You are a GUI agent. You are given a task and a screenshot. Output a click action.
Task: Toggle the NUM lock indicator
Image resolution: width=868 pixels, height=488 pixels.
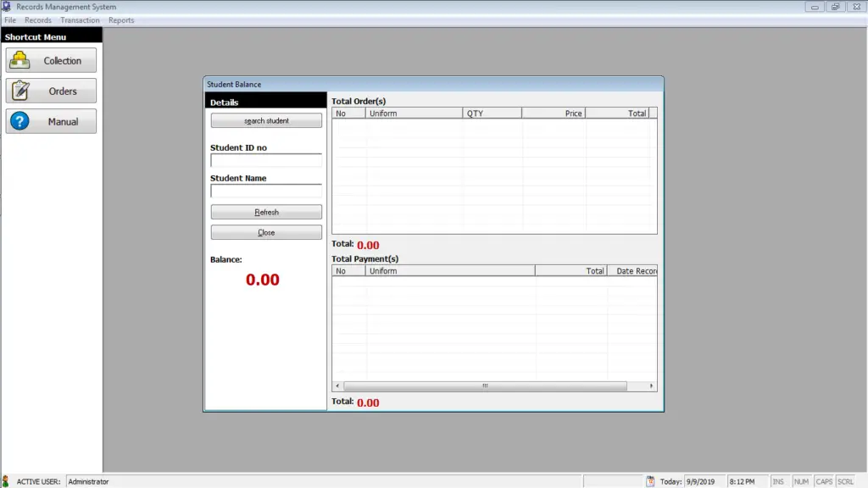pyautogui.click(x=801, y=481)
